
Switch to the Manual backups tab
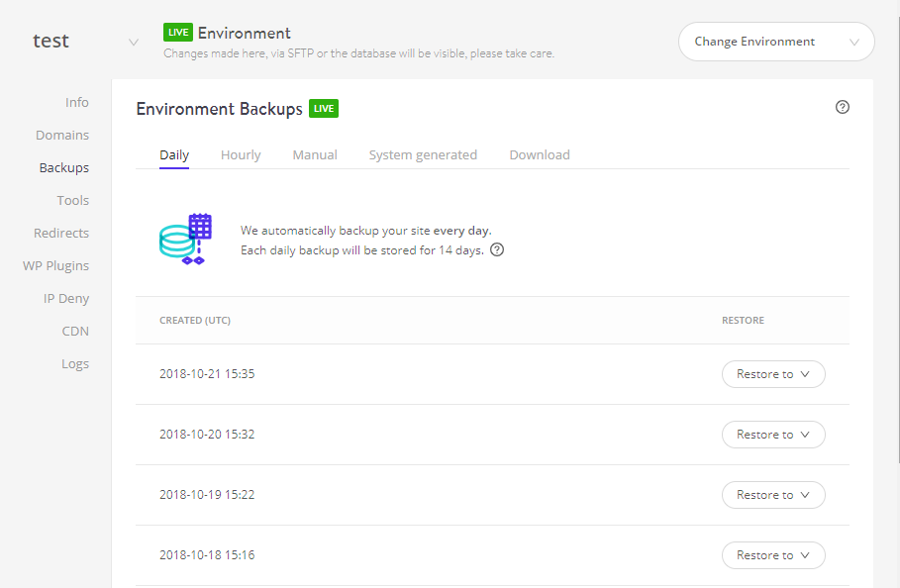(315, 154)
